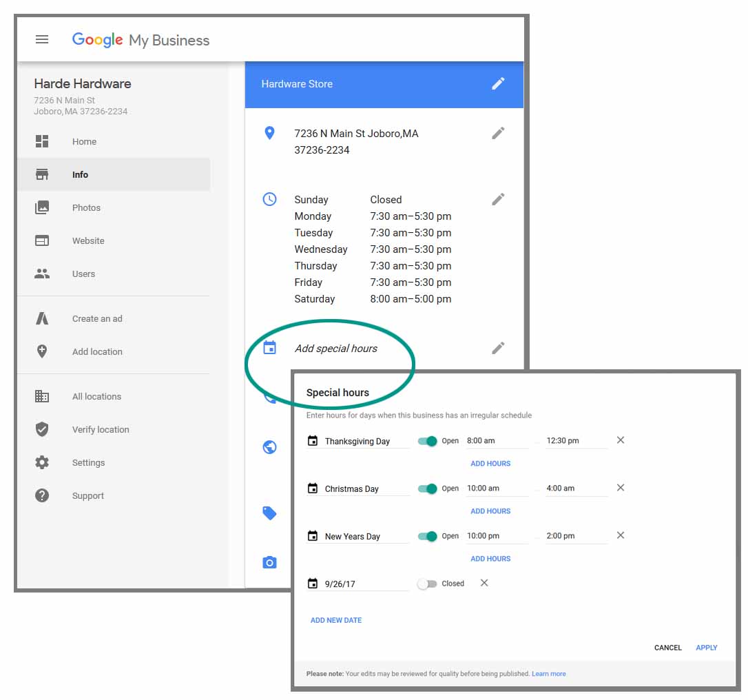
Task: Open the Learn more link
Action: click(x=548, y=674)
